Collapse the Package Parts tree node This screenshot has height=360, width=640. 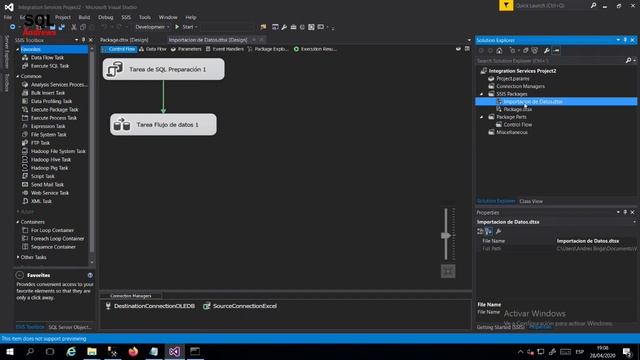[x=482, y=117]
